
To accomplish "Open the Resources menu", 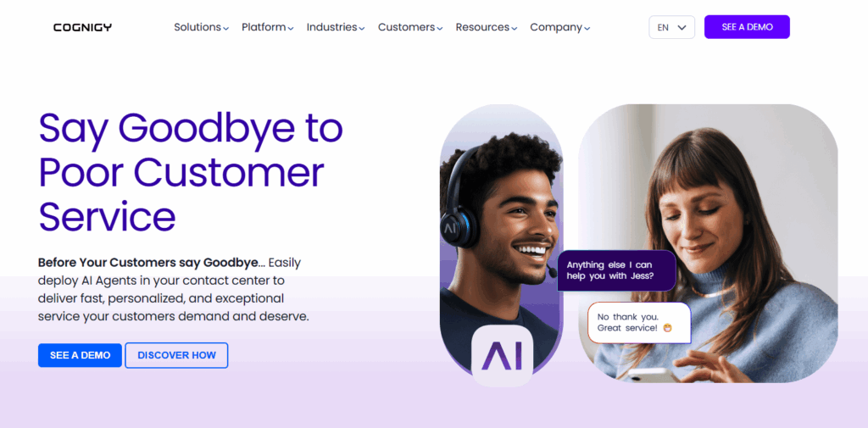I will coord(486,27).
